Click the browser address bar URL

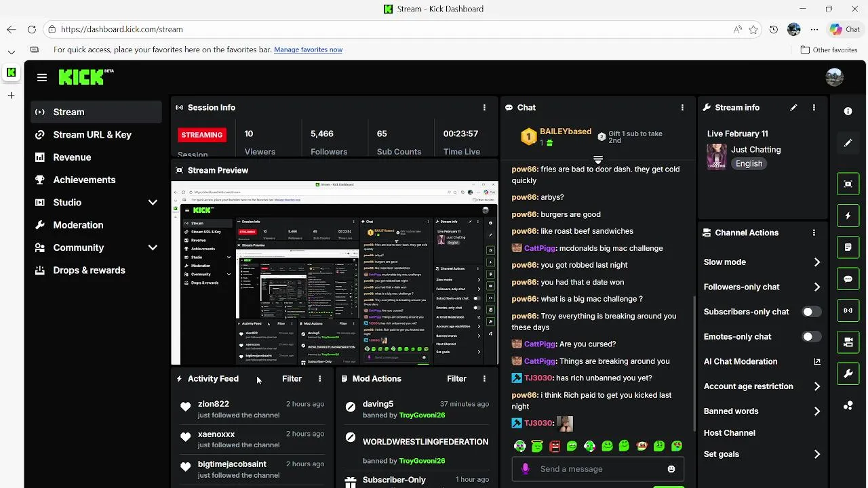(x=122, y=29)
